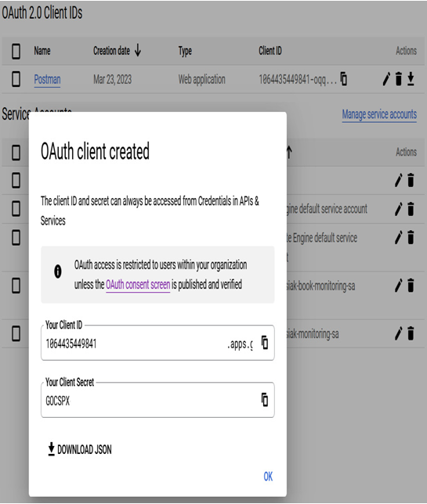The image size is (427, 504).
Task: Delete the Postman OAuth client
Action: pyautogui.click(x=398, y=79)
